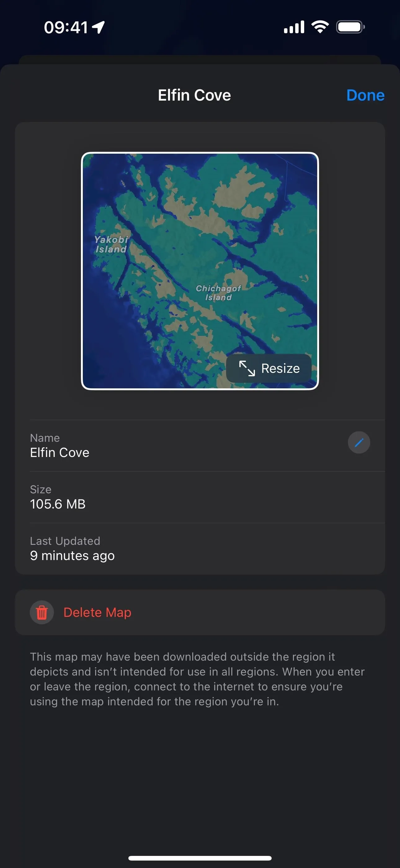Tap the location arrow in status bar
This screenshot has height=868, width=400.
point(98,27)
